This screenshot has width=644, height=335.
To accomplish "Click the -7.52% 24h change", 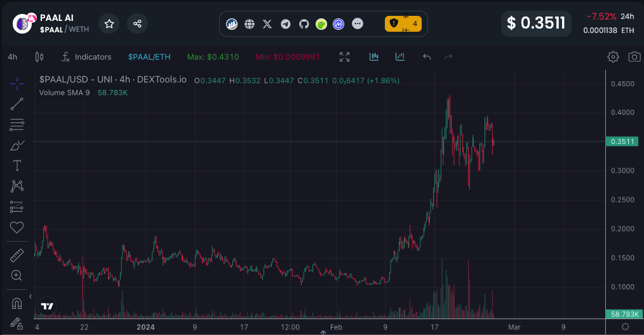I will (601, 17).
